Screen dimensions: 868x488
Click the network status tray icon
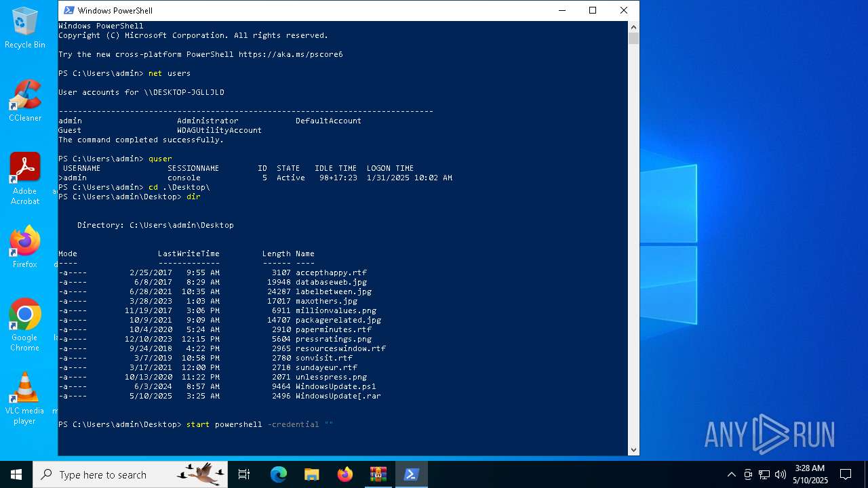[x=764, y=474]
